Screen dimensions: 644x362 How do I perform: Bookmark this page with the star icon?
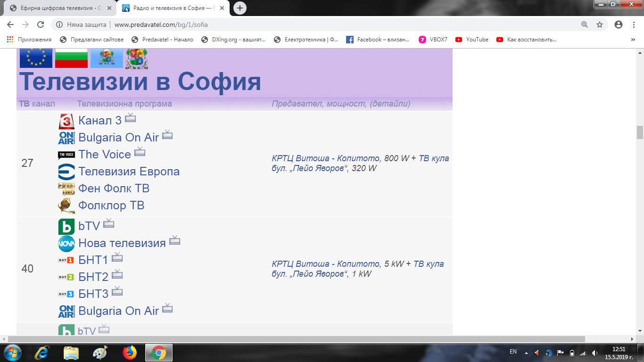[600, 25]
